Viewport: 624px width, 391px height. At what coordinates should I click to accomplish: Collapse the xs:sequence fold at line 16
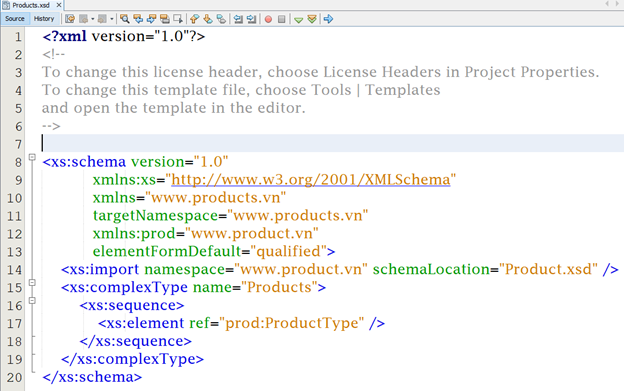(33, 300)
